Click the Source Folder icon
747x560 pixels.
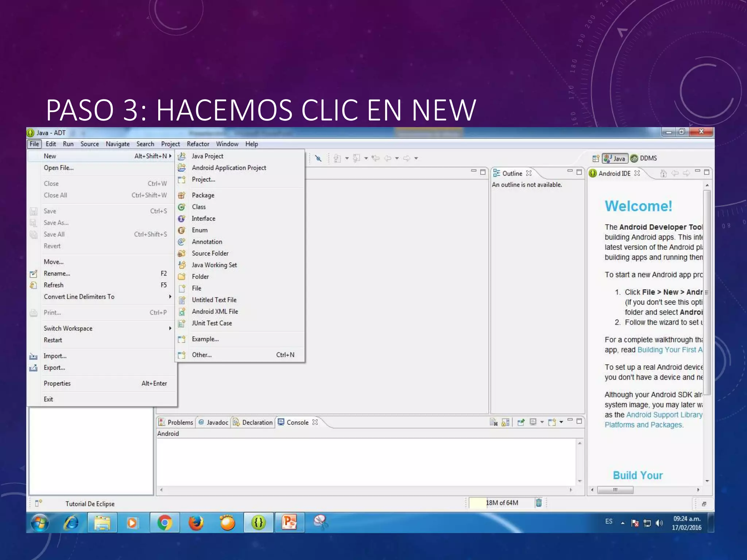pyautogui.click(x=181, y=253)
